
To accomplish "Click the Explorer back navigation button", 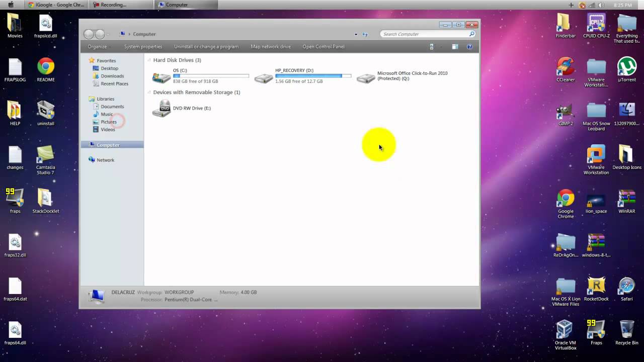I will click(89, 34).
